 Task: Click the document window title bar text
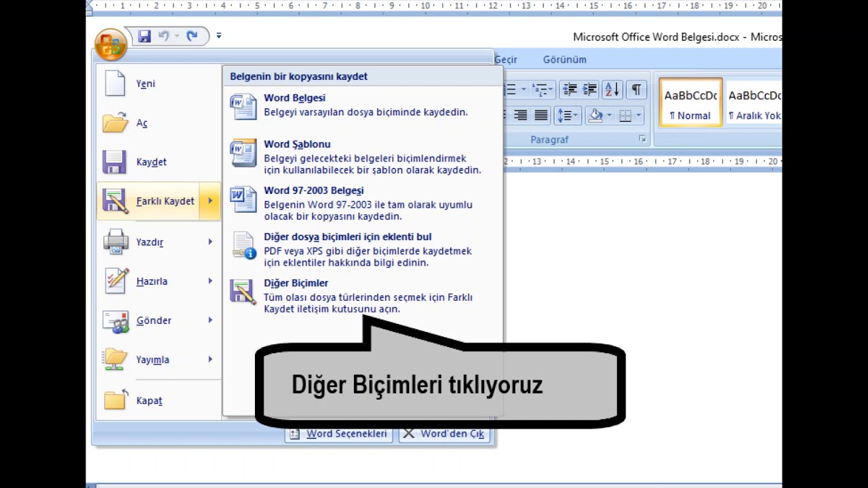point(677,37)
